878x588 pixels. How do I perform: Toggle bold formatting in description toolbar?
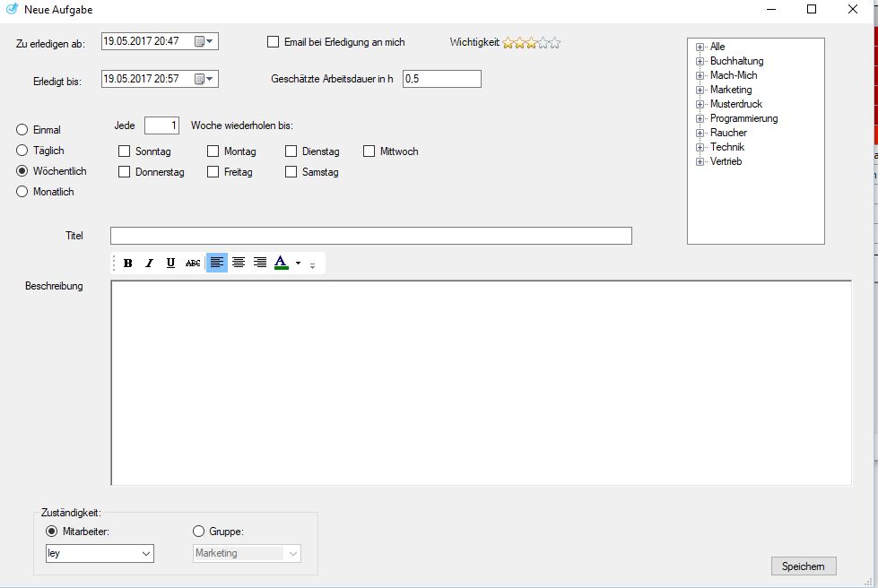point(127,263)
